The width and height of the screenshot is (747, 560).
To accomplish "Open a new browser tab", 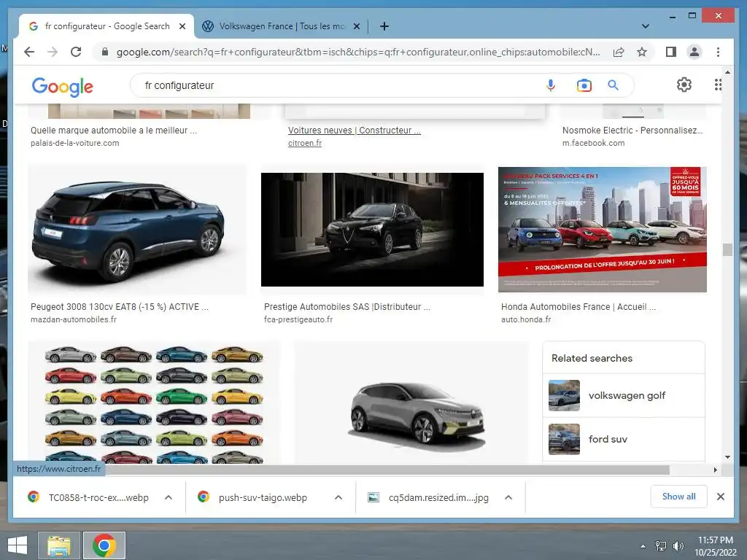I will tap(384, 26).
